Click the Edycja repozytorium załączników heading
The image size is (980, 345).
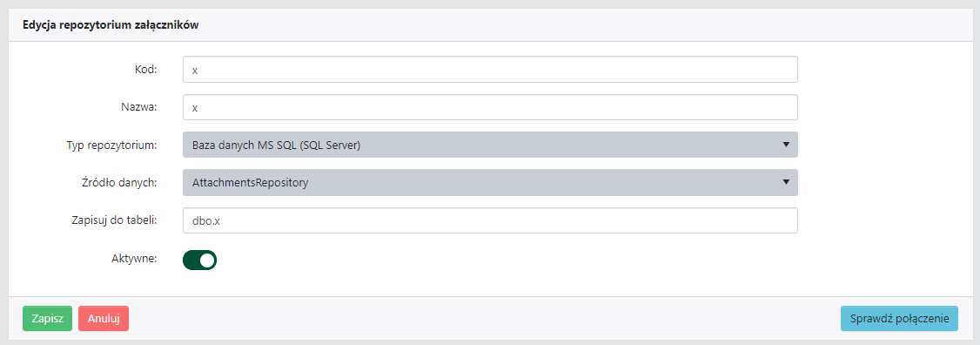click(x=111, y=25)
